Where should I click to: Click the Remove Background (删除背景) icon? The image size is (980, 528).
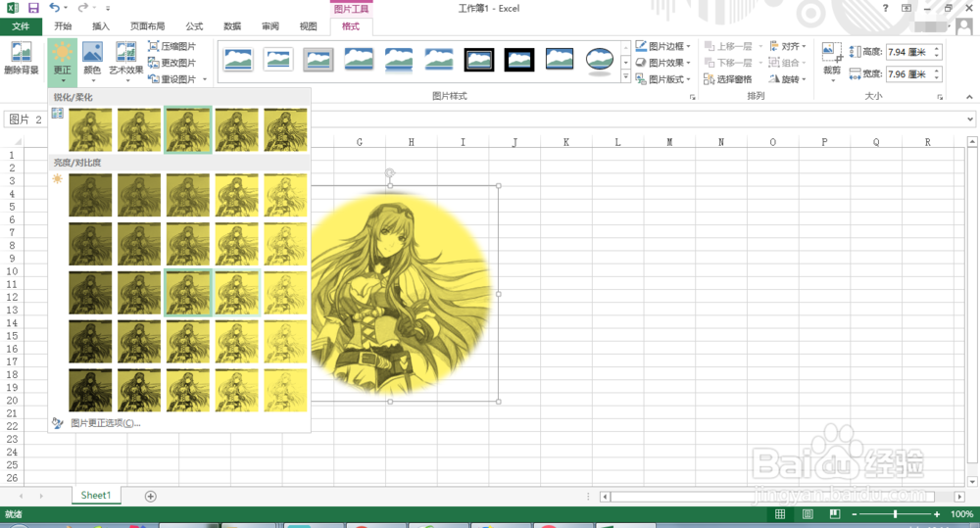22,58
